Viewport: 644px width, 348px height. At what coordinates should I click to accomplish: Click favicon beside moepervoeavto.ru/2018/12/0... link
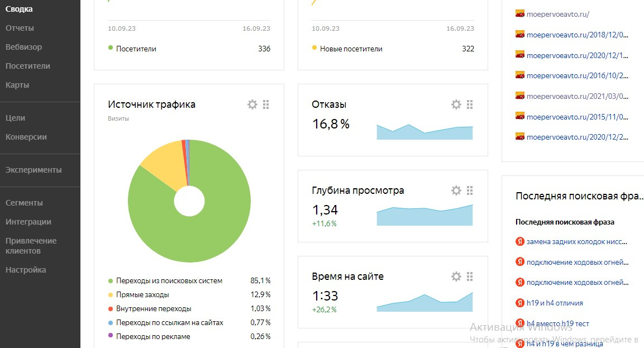tap(520, 34)
